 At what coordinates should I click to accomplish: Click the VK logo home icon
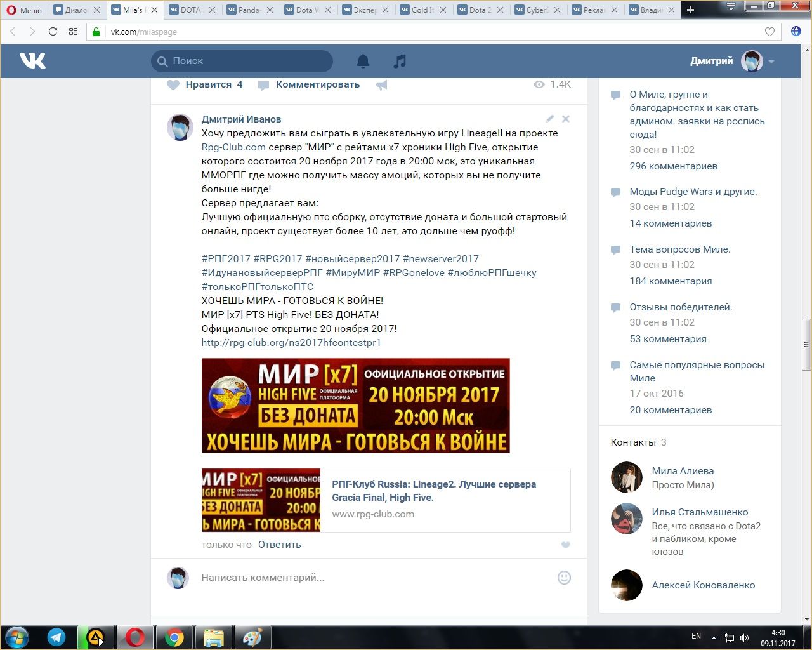point(32,61)
